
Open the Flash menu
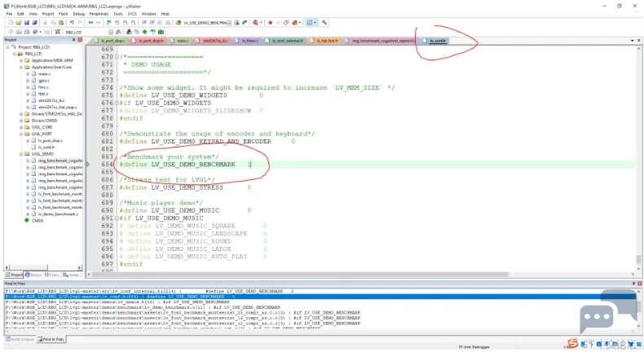(x=64, y=14)
